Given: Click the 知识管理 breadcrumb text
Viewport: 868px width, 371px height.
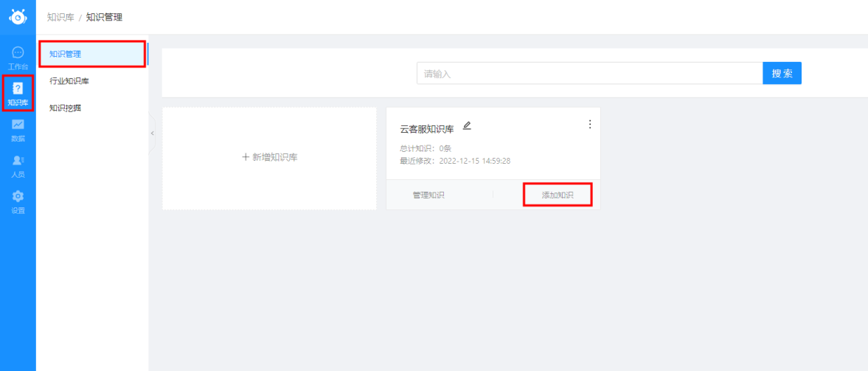Looking at the screenshot, I should click(104, 17).
